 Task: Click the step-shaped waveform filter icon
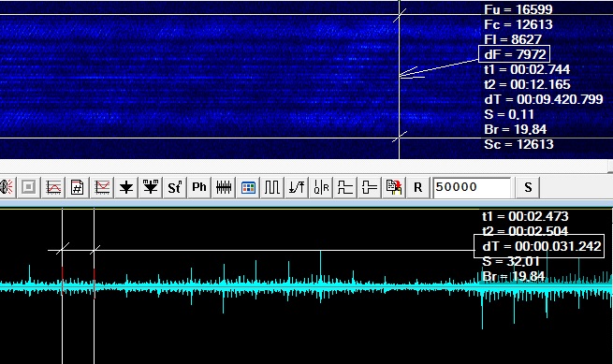pyautogui.click(x=345, y=187)
